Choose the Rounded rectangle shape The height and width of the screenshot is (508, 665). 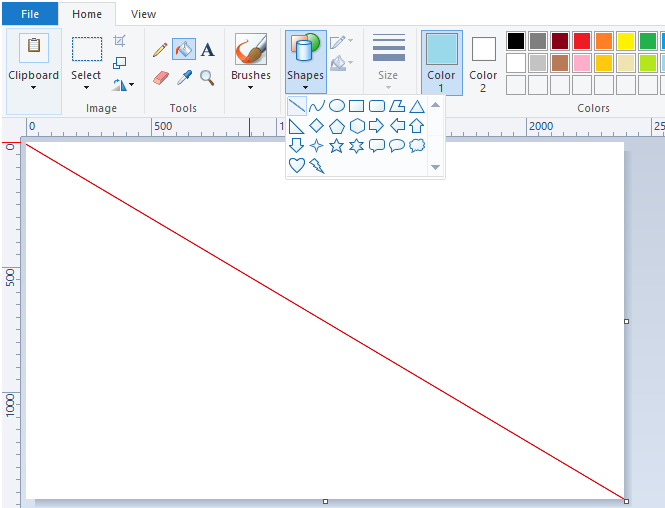[377, 106]
